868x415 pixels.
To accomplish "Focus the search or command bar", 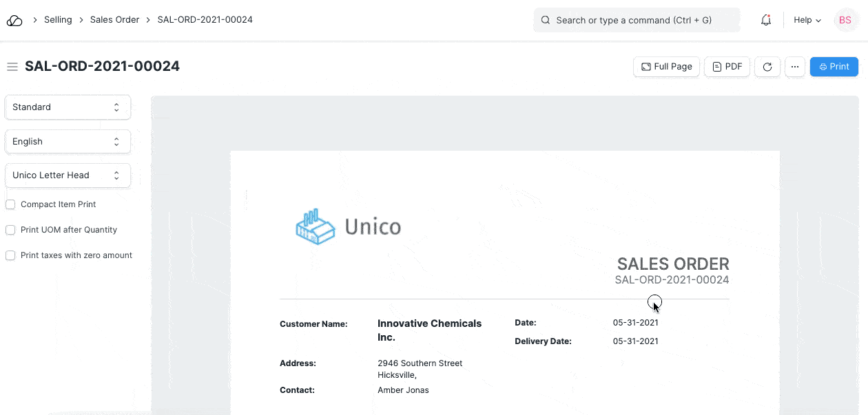I will click(641, 20).
